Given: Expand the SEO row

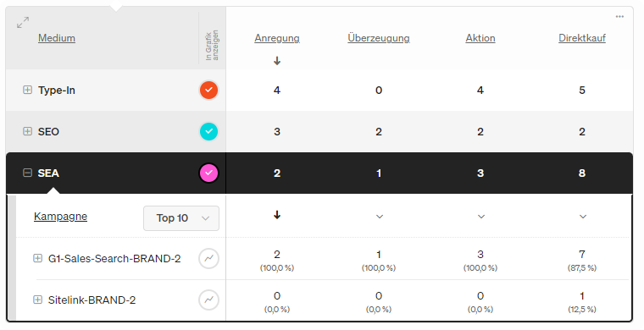Looking at the screenshot, I should click(x=27, y=131).
